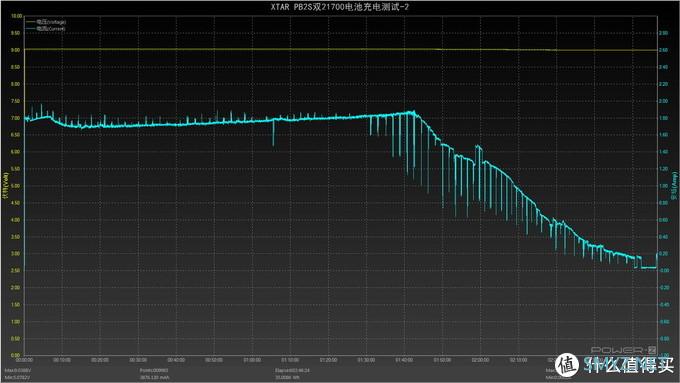Click the 0.00 amp label on right axis
Image resolution: width=680 pixels, height=383 pixels.
tap(664, 270)
